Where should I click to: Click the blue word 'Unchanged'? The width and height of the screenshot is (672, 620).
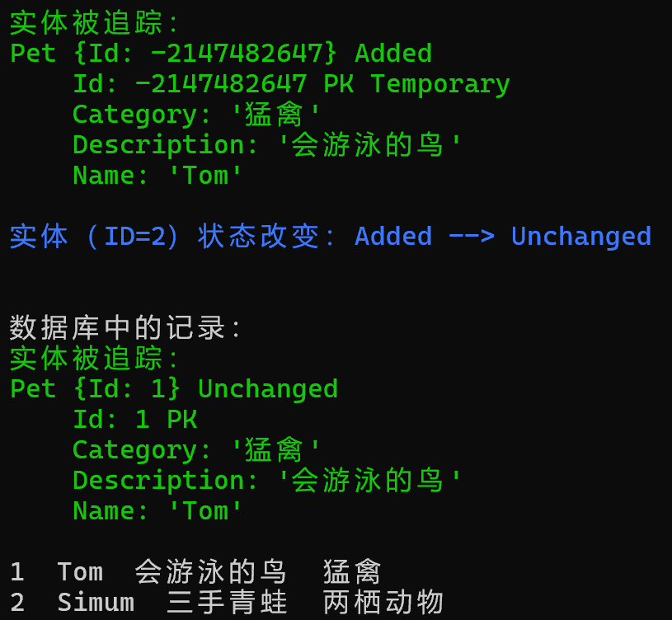pos(581,237)
